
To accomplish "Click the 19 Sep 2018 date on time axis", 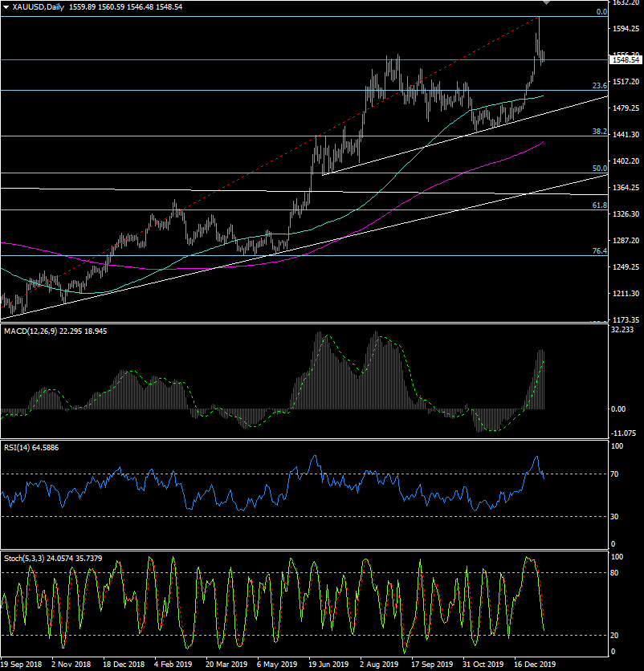I will pos(22,665).
